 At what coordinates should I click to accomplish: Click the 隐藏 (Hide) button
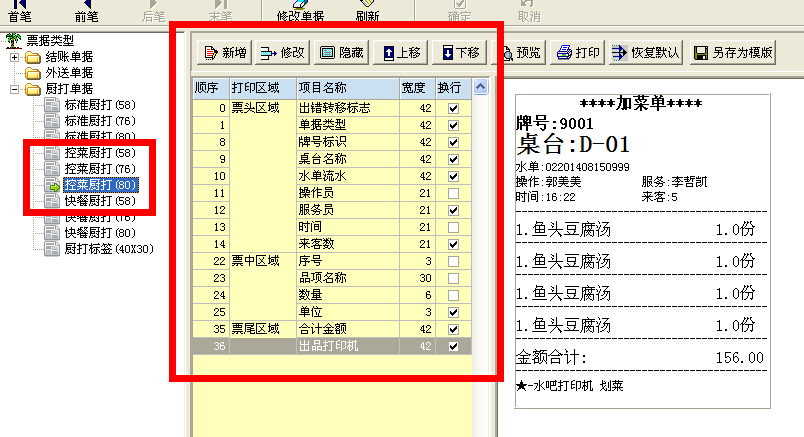click(341, 53)
